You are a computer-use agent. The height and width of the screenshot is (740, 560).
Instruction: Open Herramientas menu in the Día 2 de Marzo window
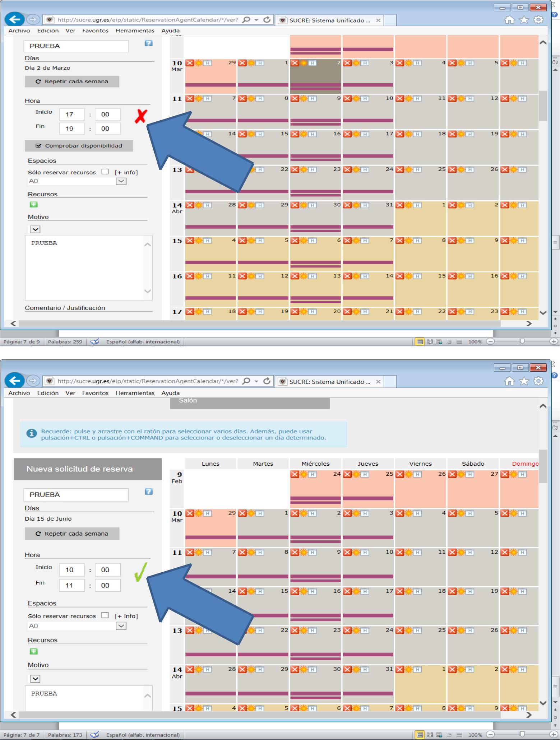135,31
